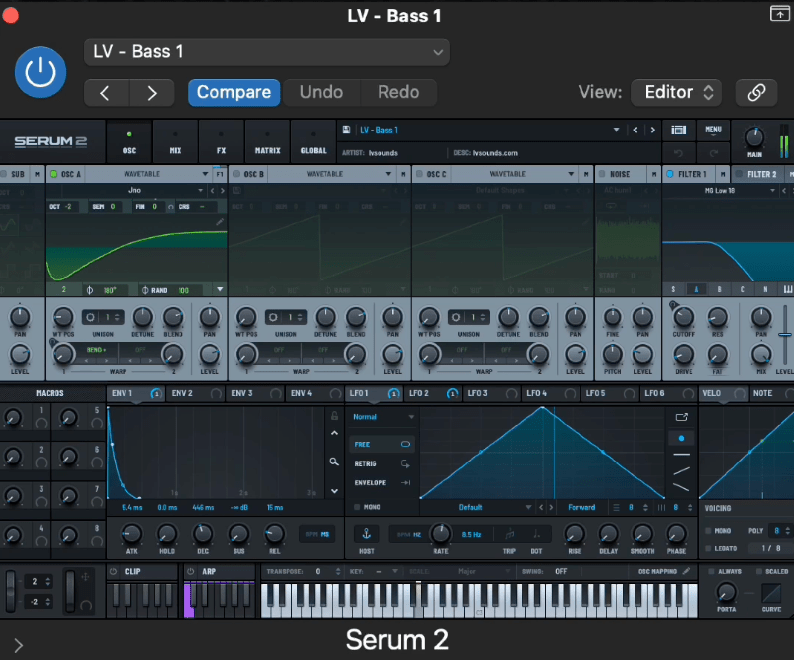The image size is (794, 660).
Task: Load the previous plugin setting arrow
Action: [105, 92]
